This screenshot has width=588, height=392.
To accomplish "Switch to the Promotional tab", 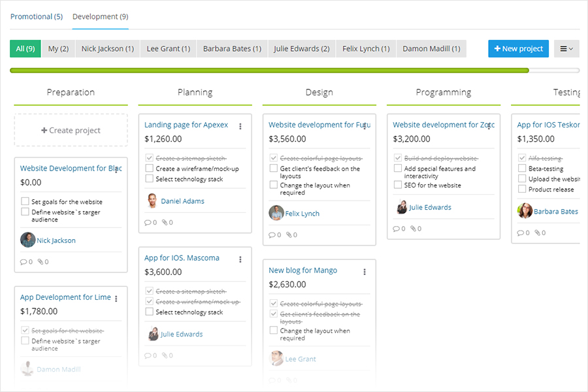I will point(37,16).
